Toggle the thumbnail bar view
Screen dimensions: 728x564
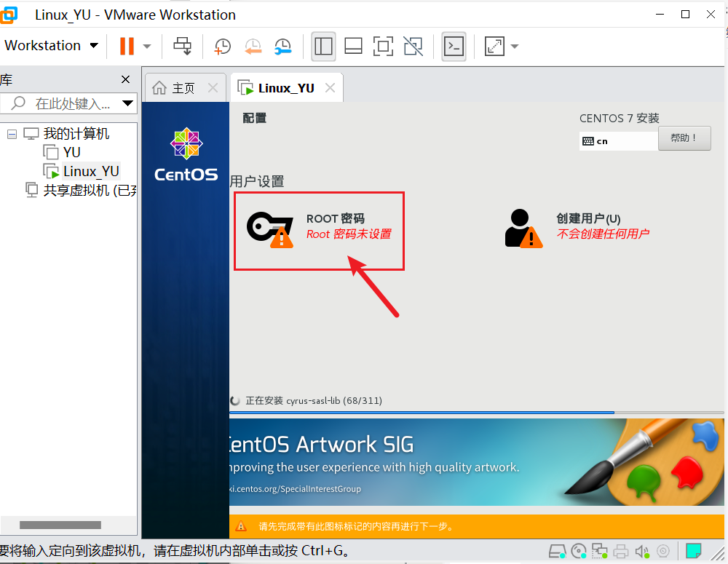(353, 46)
